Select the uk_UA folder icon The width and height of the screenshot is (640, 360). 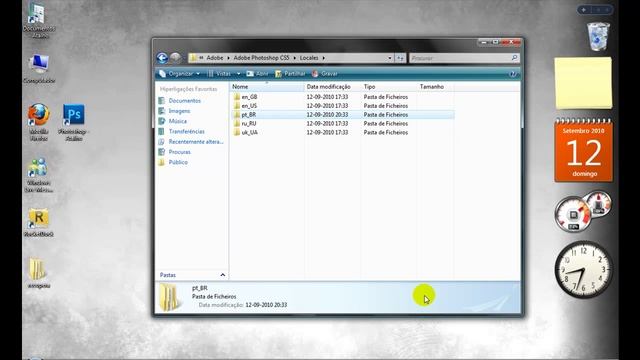237,132
